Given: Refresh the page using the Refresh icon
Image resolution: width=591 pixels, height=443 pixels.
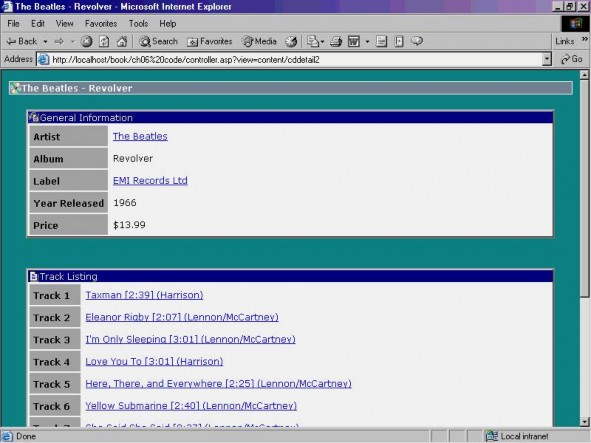Looking at the screenshot, I should click(x=104, y=41).
